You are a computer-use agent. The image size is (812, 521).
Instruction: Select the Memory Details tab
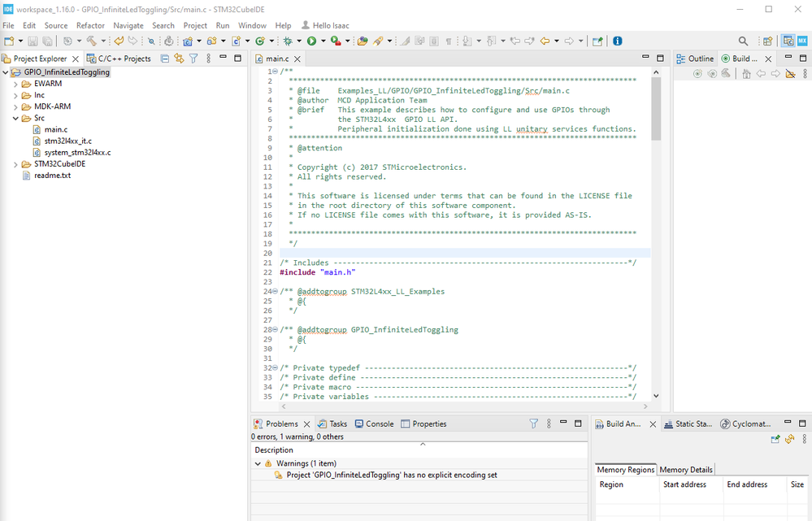tap(685, 469)
